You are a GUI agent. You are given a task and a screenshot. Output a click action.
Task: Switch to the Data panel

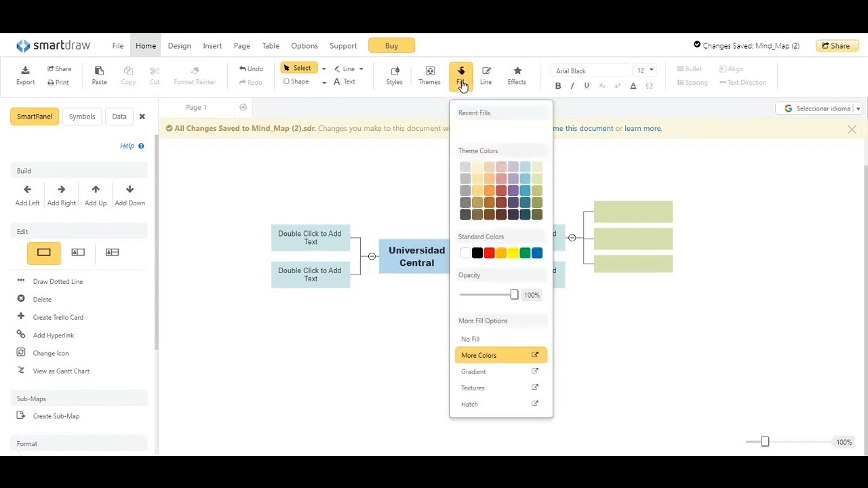(119, 117)
